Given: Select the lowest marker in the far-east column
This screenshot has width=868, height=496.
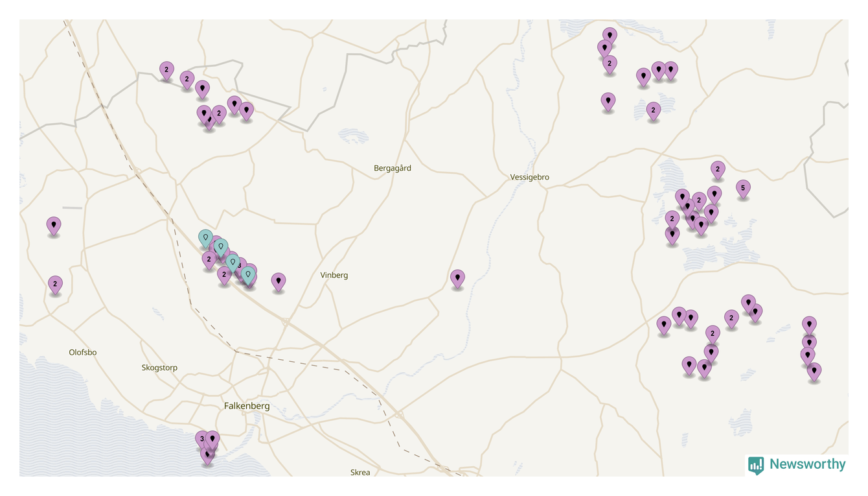Looking at the screenshot, I should pyautogui.click(x=814, y=372).
